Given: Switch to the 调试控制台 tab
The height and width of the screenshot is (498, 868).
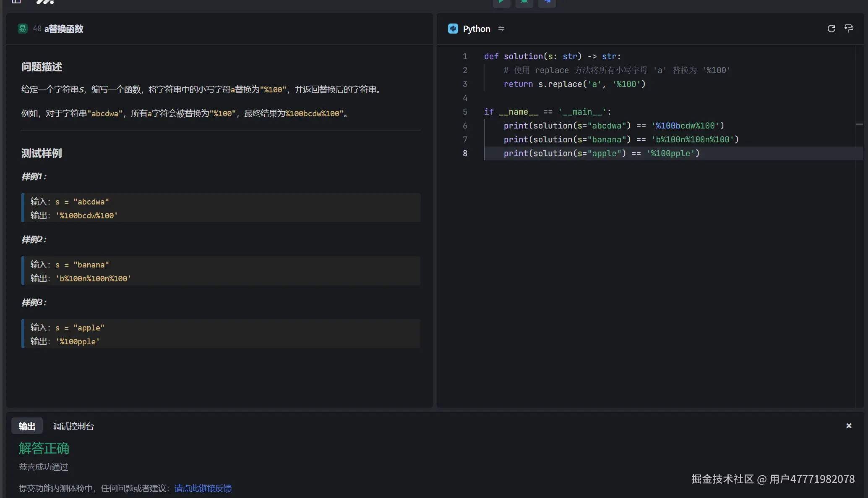Looking at the screenshot, I should 73,426.
